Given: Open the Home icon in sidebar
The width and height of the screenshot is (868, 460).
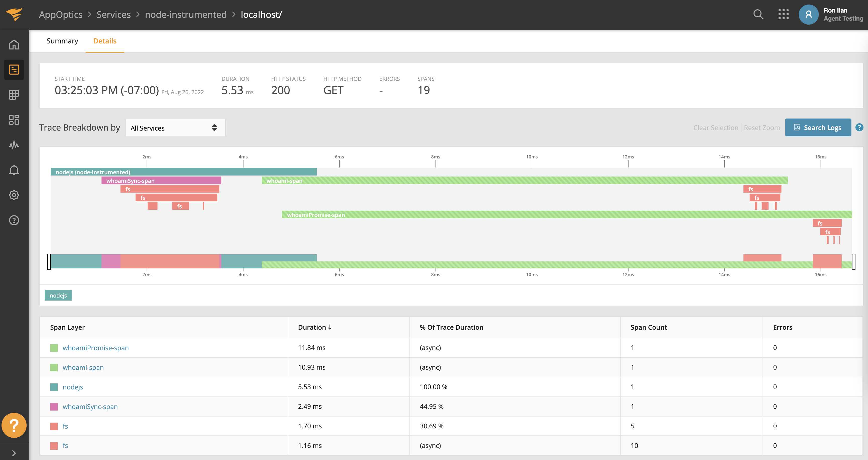Looking at the screenshot, I should point(14,44).
